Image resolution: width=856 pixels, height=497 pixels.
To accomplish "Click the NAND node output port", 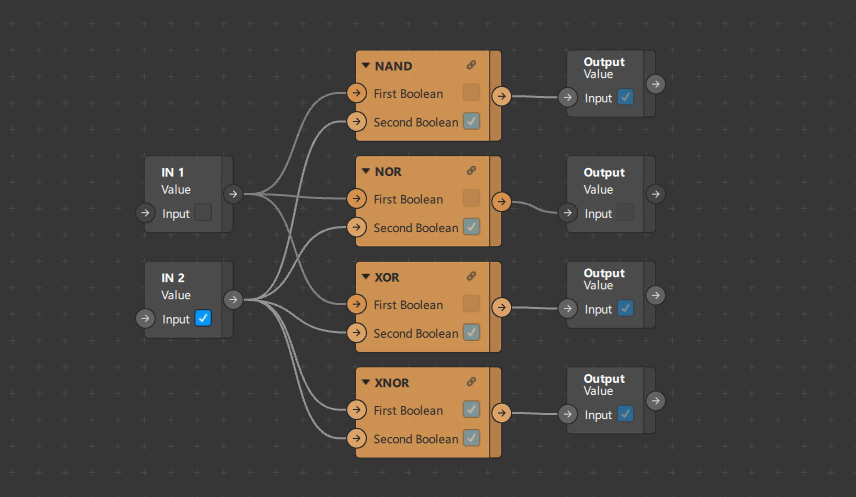I will tap(501, 96).
